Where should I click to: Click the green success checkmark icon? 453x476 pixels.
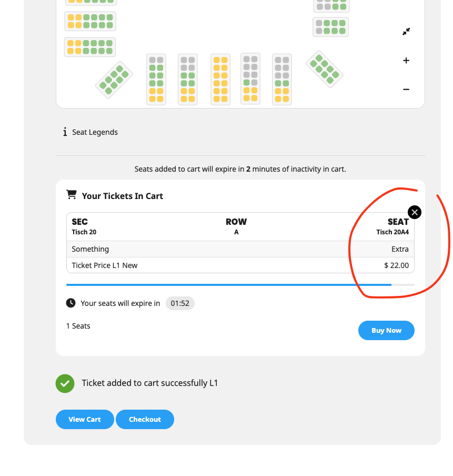tap(65, 383)
